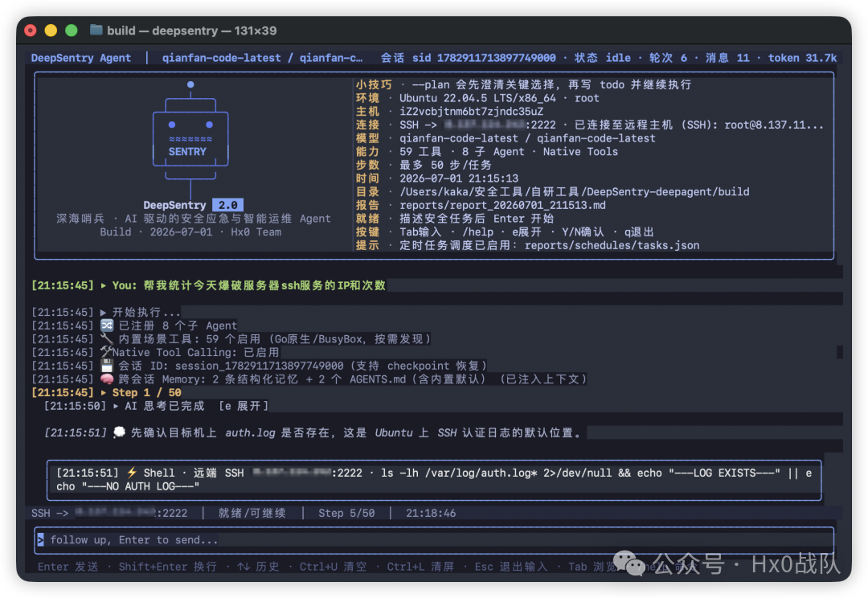Click the build directory path /Users/kaka/...
This screenshot has width=868, height=598.
(x=575, y=192)
